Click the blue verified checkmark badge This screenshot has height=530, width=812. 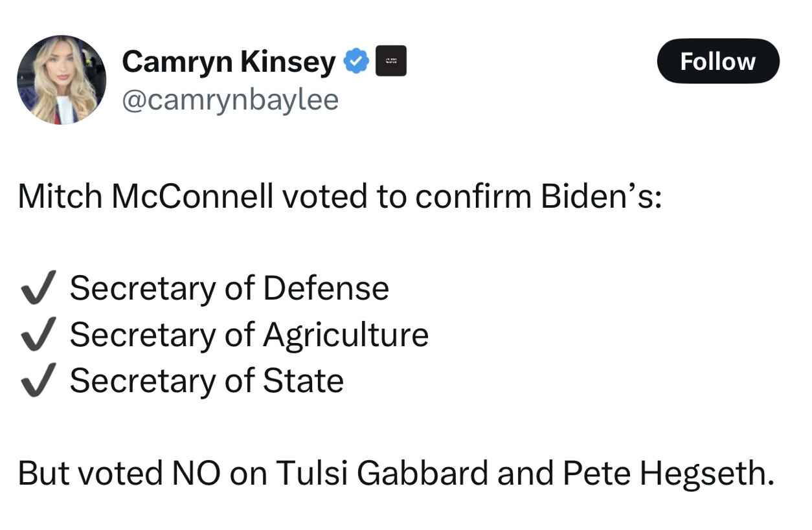[355, 61]
